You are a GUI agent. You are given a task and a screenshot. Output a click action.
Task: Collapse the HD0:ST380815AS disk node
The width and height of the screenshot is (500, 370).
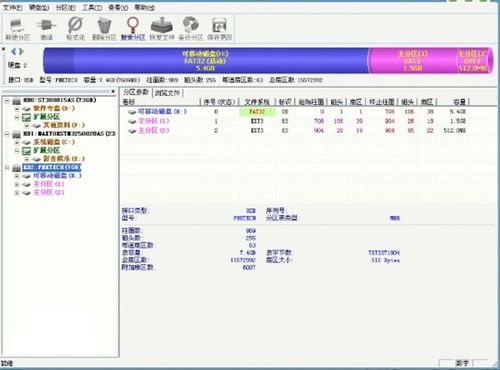point(7,100)
